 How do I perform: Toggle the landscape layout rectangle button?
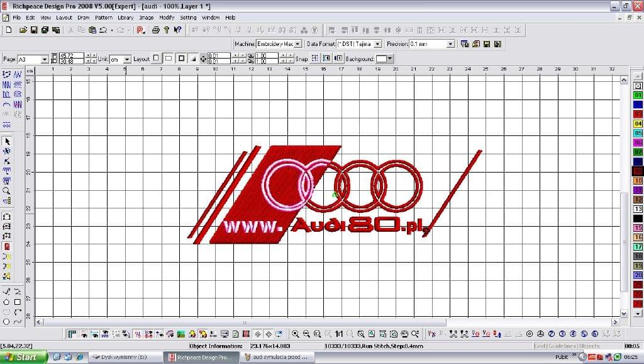tap(169, 59)
